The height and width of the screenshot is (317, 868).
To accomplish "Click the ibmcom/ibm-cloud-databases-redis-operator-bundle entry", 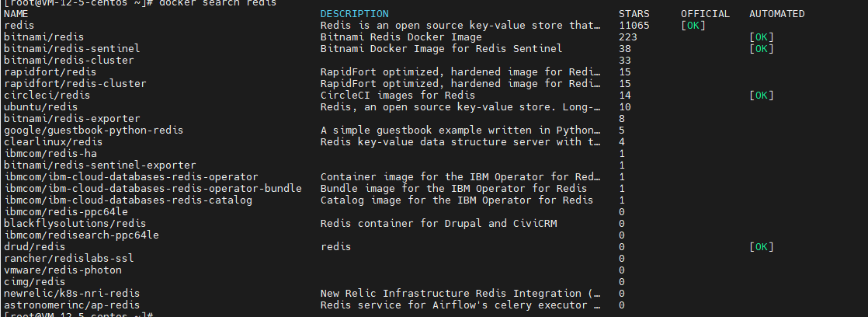I will click(x=153, y=189).
